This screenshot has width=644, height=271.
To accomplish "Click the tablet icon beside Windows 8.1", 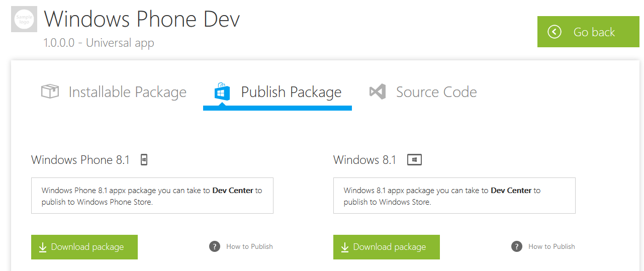I will pos(414,160).
